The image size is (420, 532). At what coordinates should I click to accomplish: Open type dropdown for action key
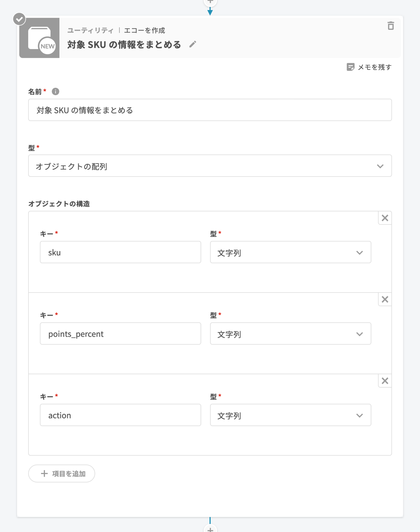tap(290, 415)
